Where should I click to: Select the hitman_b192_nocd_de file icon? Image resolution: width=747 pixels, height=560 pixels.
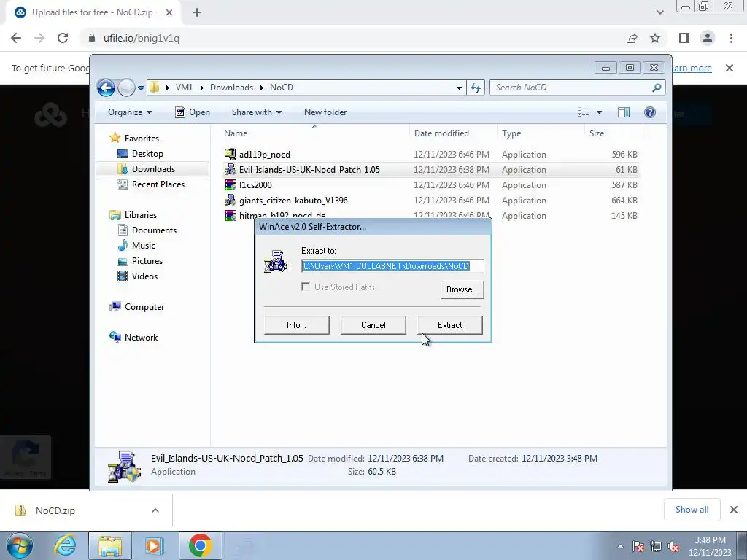pyautogui.click(x=230, y=215)
